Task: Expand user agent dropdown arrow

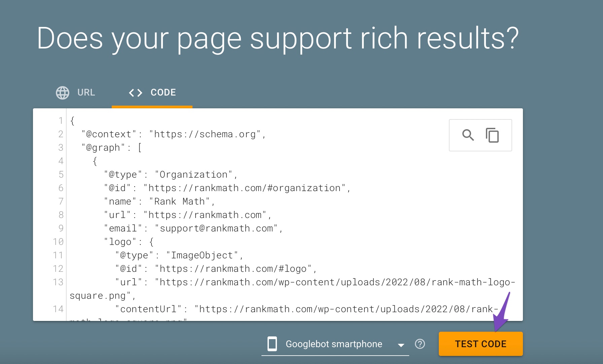Action: (401, 345)
